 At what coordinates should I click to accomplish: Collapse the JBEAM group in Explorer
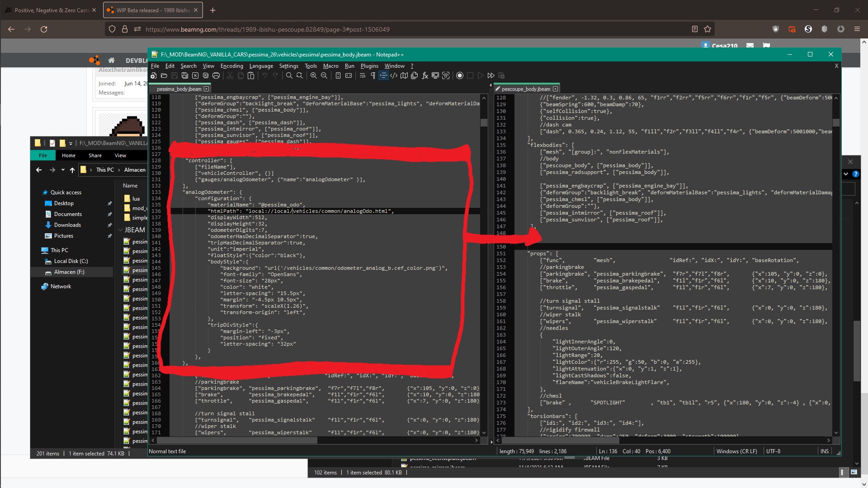point(120,230)
